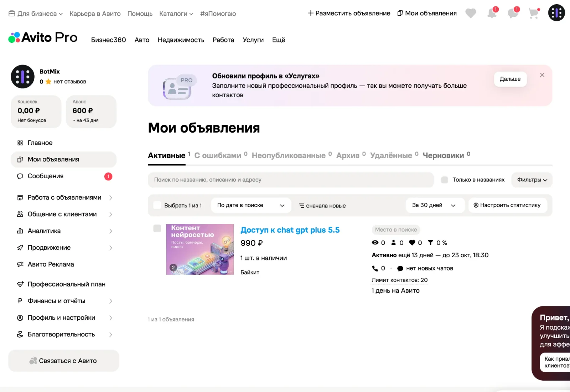Open profile avatar in top right corner

coord(556,13)
